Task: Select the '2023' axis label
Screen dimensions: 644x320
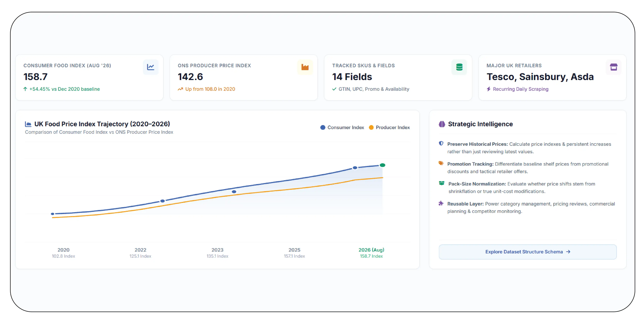Action: pos(217,250)
